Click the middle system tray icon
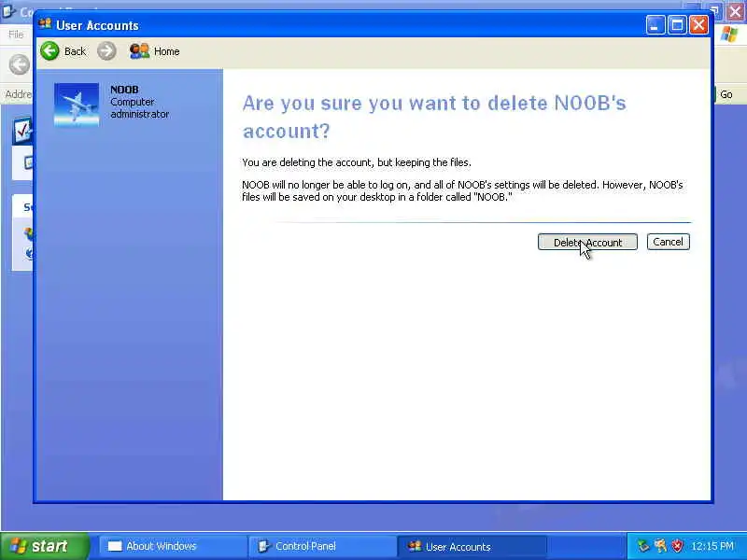The width and height of the screenshot is (747, 560). pyautogui.click(x=660, y=546)
